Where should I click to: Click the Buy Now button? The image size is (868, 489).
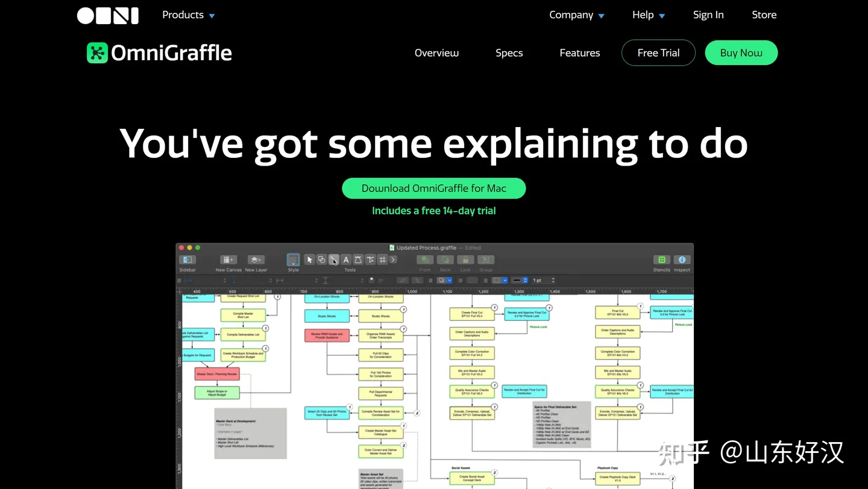(741, 53)
